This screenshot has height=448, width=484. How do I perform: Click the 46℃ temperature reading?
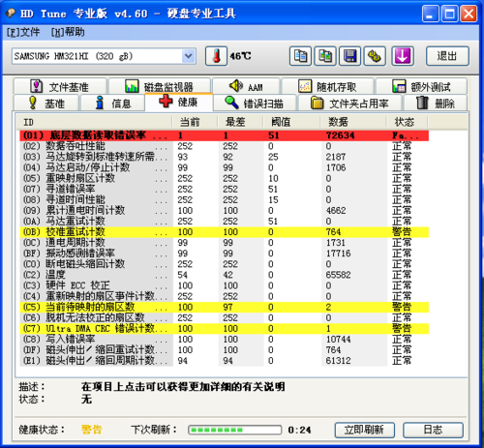pos(240,56)
